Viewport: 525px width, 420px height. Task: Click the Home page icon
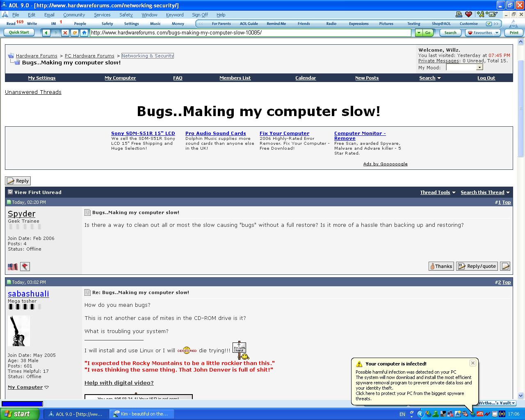pyautogui.click(x=84, y=33)
